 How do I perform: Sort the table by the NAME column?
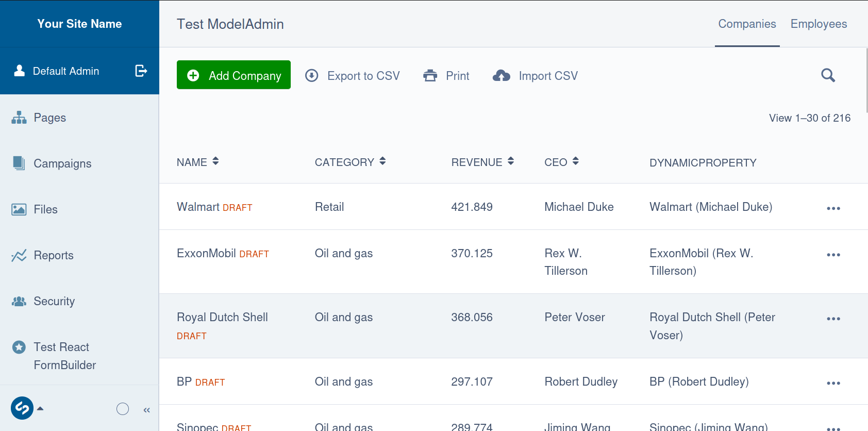[x=198, y=162]
